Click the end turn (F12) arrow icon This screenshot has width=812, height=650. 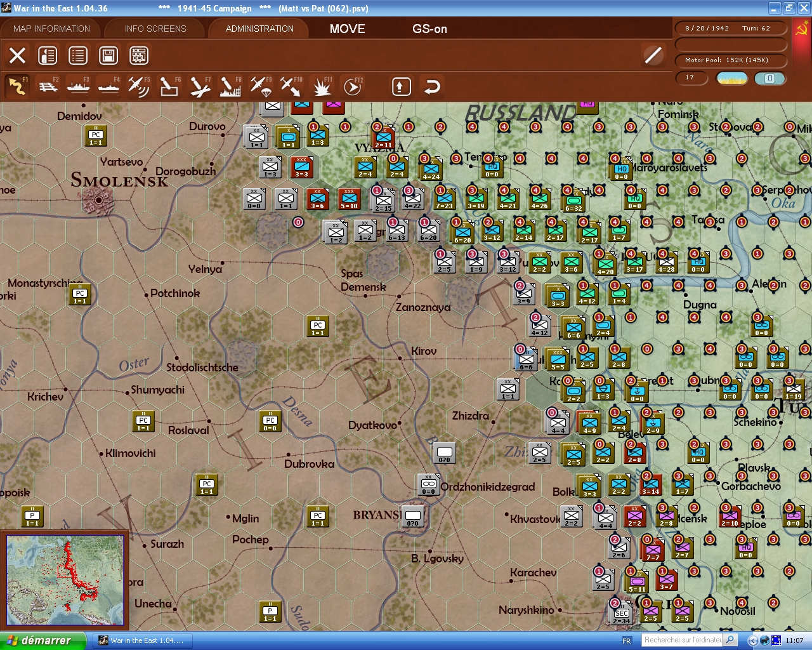pyautogui.click(x=353, y=86)
